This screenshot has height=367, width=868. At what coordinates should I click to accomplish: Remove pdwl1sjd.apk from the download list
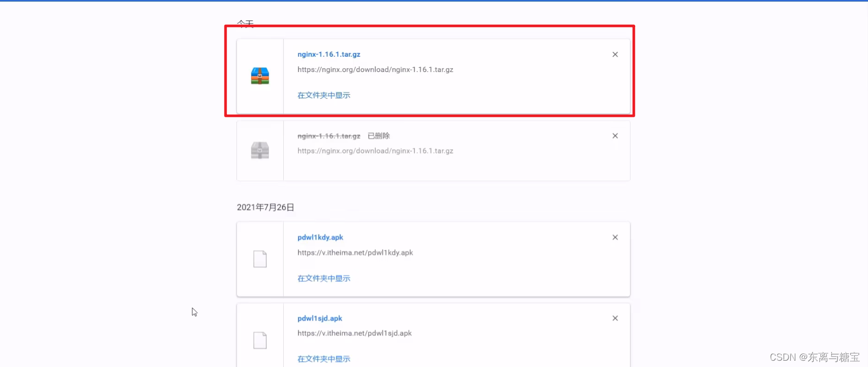pos(615,319)
